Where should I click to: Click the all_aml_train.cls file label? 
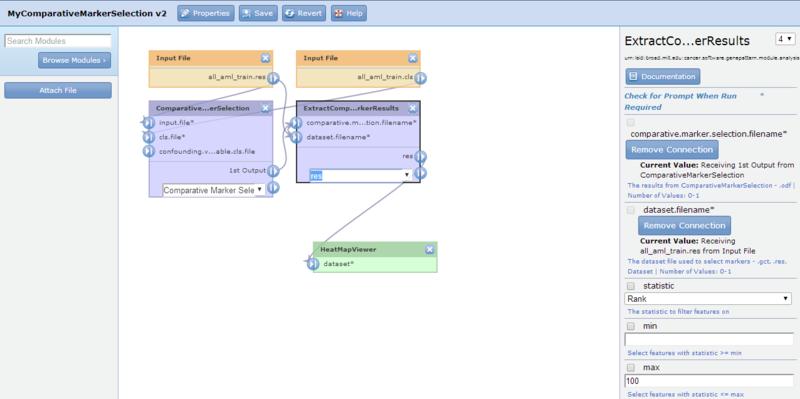pyautogui.click(x=385, y=78)
